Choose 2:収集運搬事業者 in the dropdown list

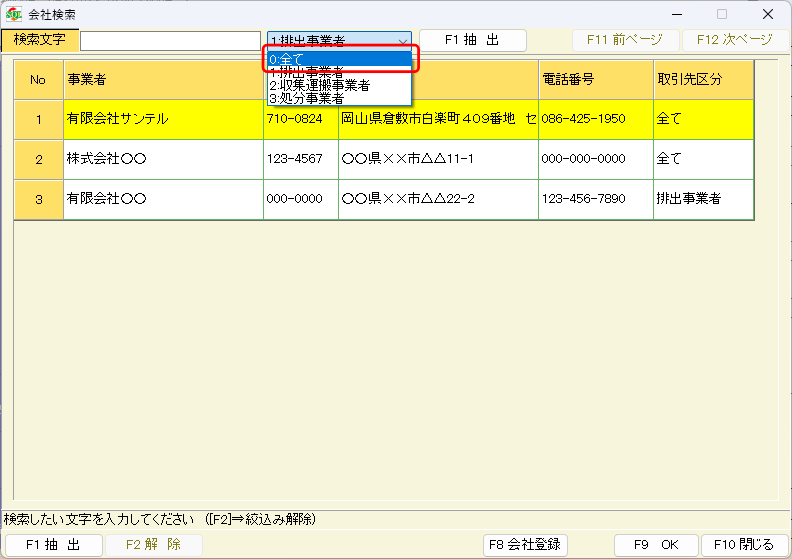[339, 85]
